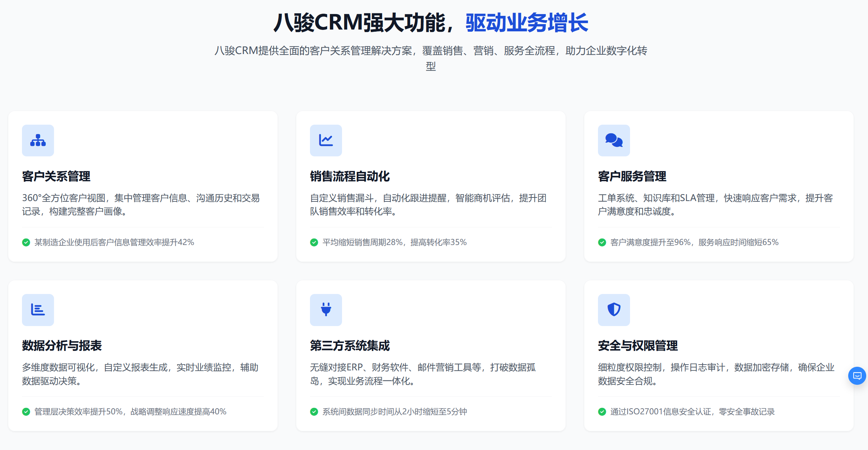Viewport: 868px width, 450px height.
Task: Click the 数据分析与报表 card title
Action: pyautogui.click(x=62, y=346)
